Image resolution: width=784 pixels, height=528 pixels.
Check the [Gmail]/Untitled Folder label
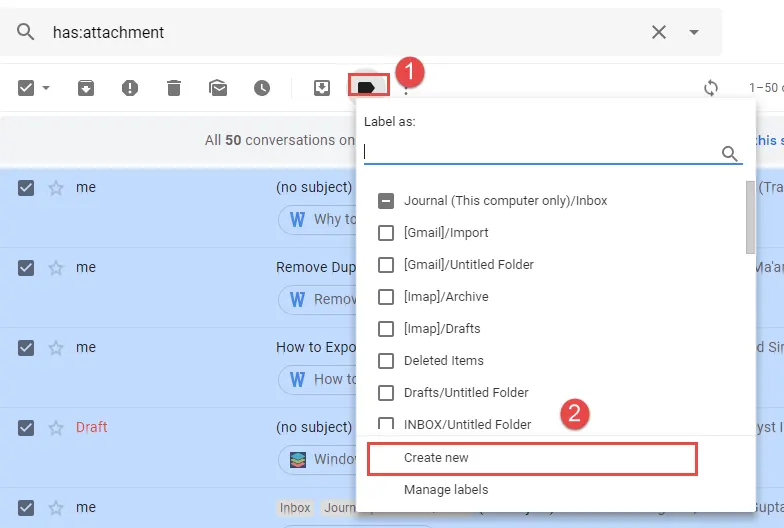pos(386,264)
